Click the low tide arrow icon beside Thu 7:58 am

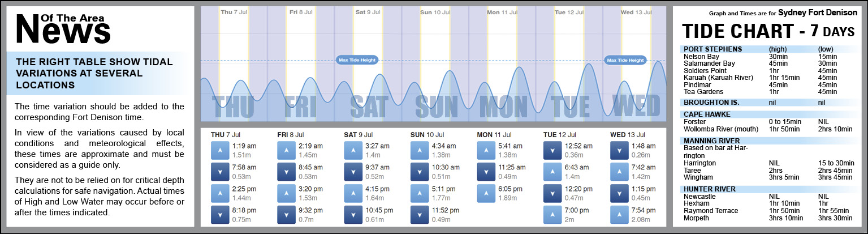point(220,172)
